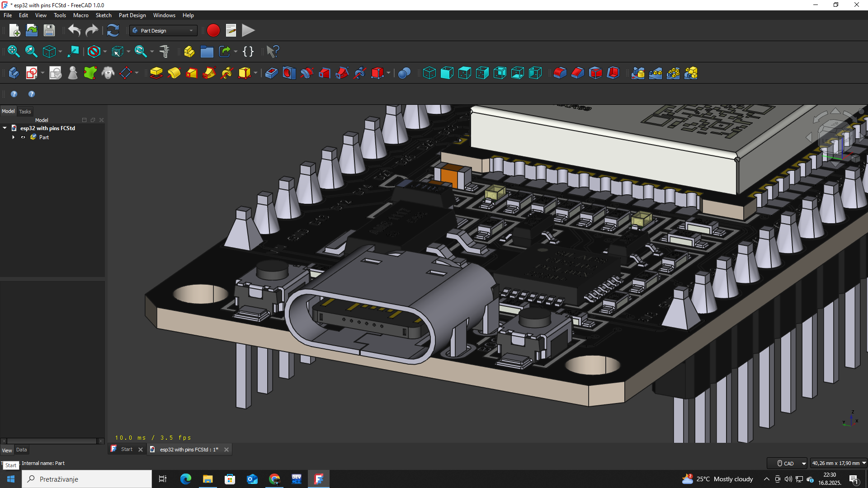The height and width of the screenshot is (488, 868).
Task: Click the Data property tab
Action: click(x=22, y=450)
